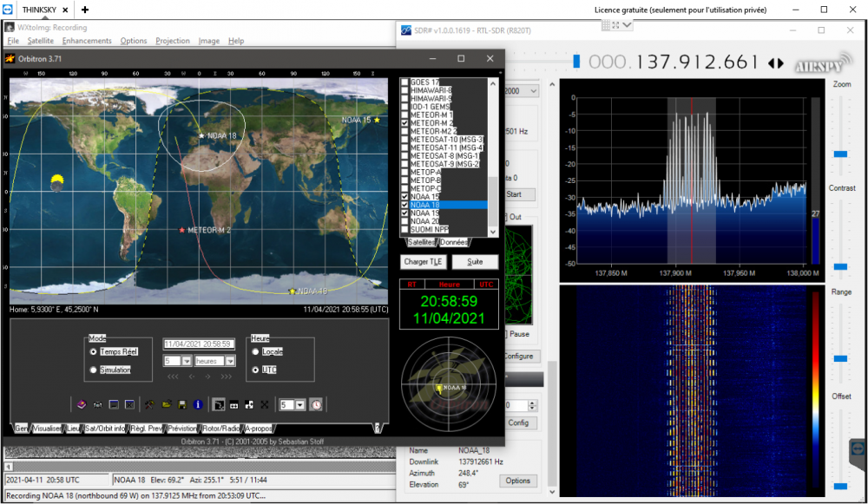Click the Charger TLE button
Screen dimensions: 868x504
[423, 262]
